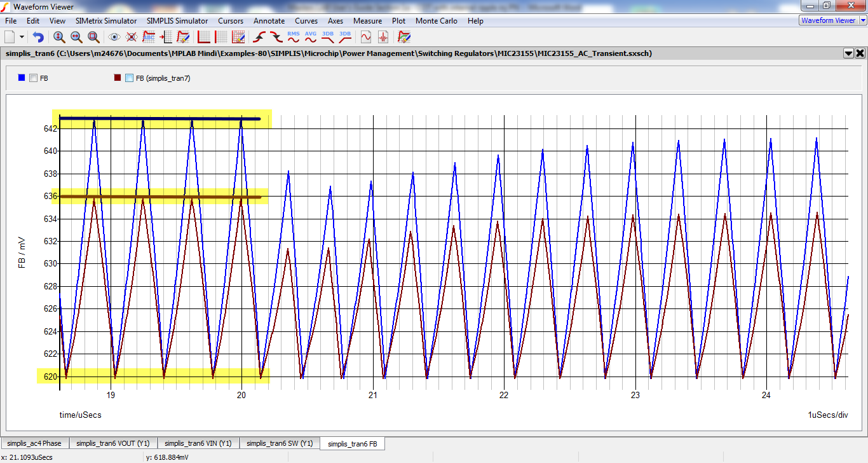This screenshot has width=868, height=463.
Task: Click the hide curves crossed-eye icon
Action: [x=132, y=37]
